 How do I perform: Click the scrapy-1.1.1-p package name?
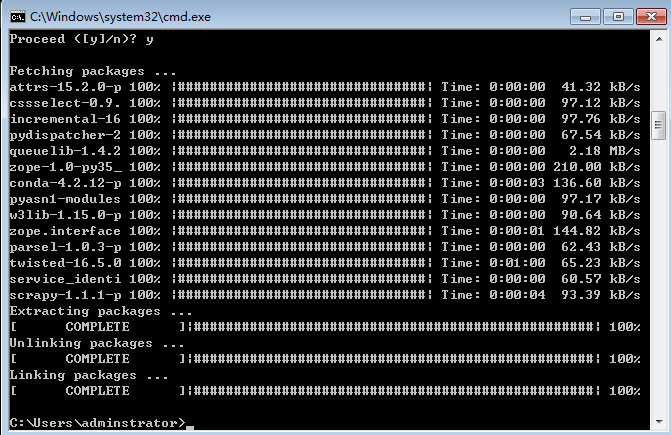click(65, 295)
